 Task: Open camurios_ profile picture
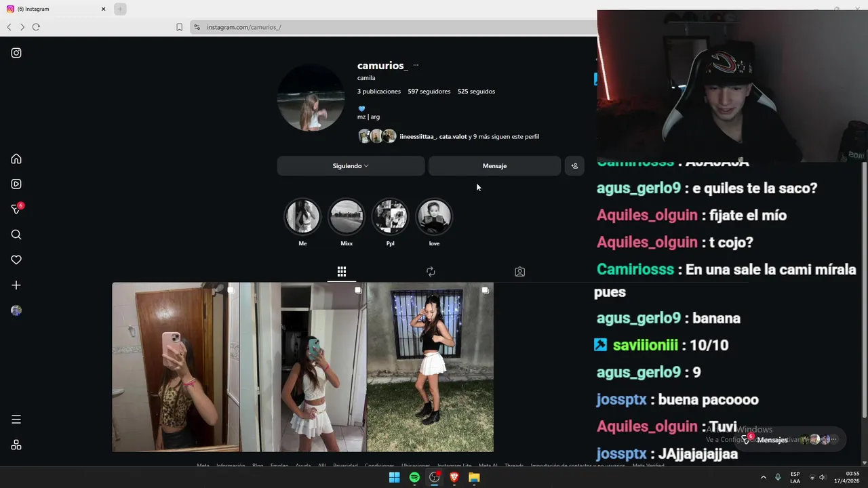(311, 98)
